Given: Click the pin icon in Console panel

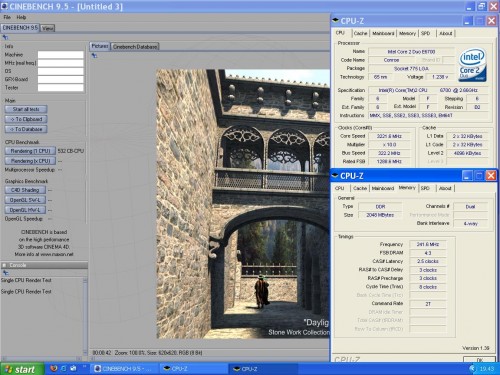Looking at the screenshot, I should click(5, 273).
